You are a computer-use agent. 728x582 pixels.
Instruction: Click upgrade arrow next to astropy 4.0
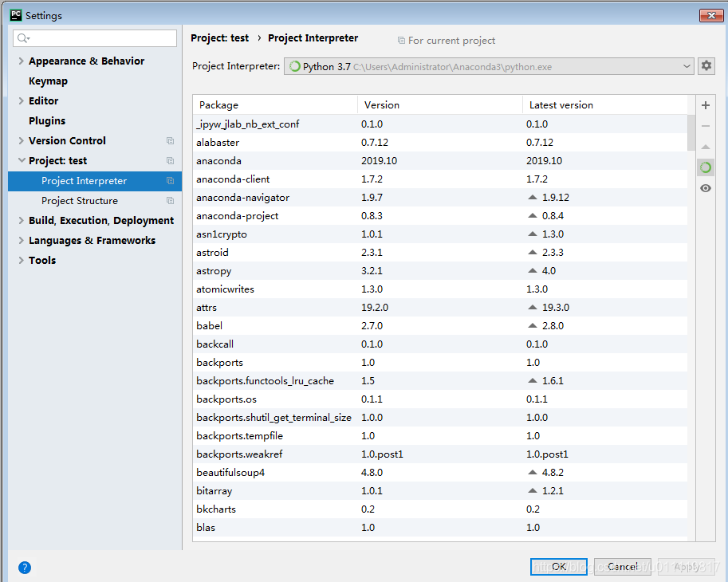[533, 270]
